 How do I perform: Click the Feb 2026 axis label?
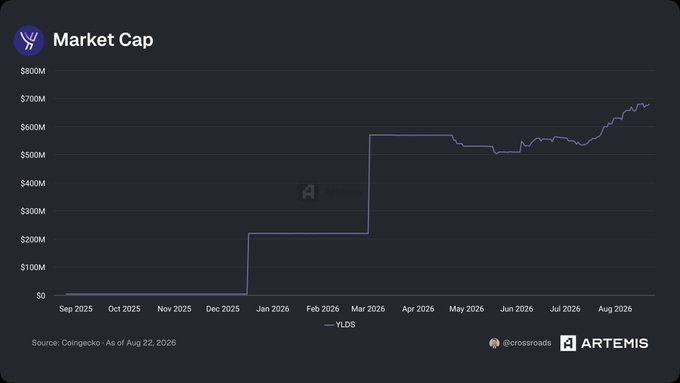(x=323, y=309)
